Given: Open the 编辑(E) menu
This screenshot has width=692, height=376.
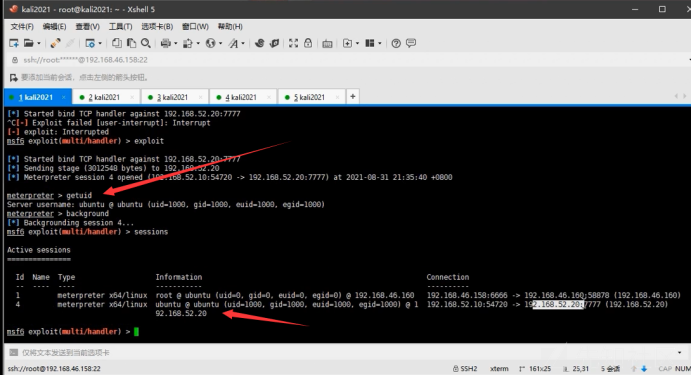Looking at the screenshot, I should coord(54,26).
